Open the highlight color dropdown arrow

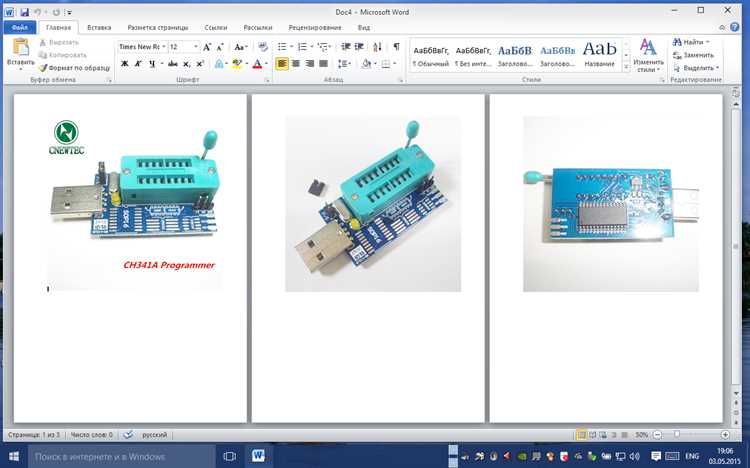[247, 64]
